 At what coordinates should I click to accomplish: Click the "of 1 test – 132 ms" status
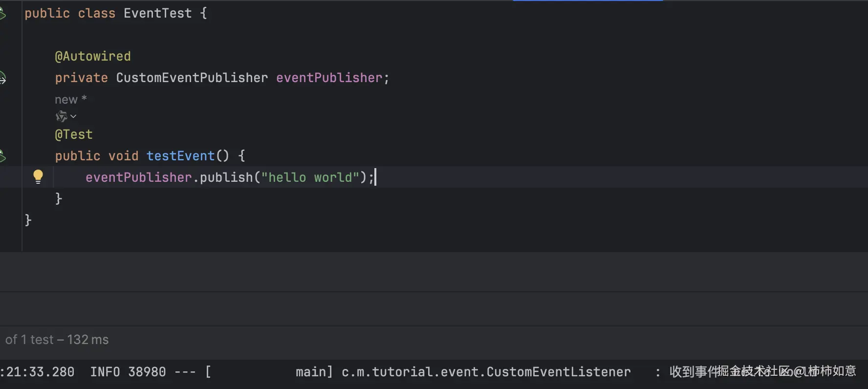pyautogui.click(x=57, y=340)
